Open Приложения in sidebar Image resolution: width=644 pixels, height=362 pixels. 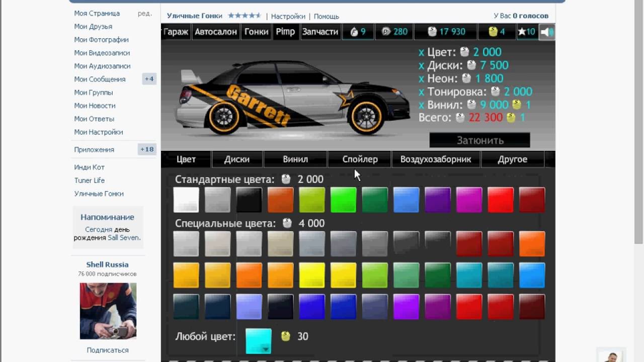[94, 150]
